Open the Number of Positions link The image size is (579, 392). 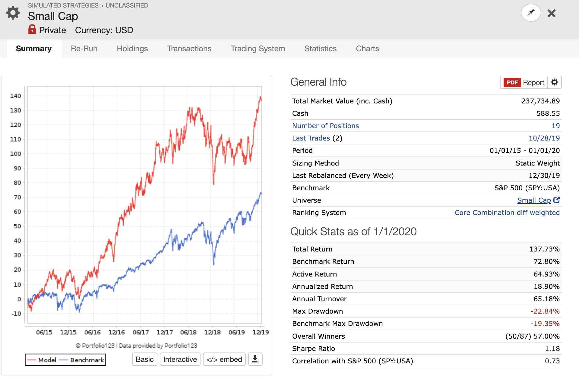(325, 126)
